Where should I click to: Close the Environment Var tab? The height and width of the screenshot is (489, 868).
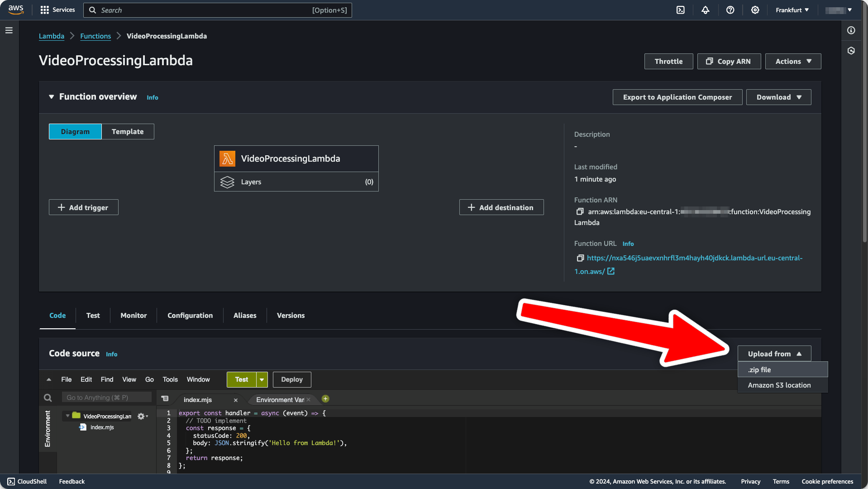[x=309, y=400]
